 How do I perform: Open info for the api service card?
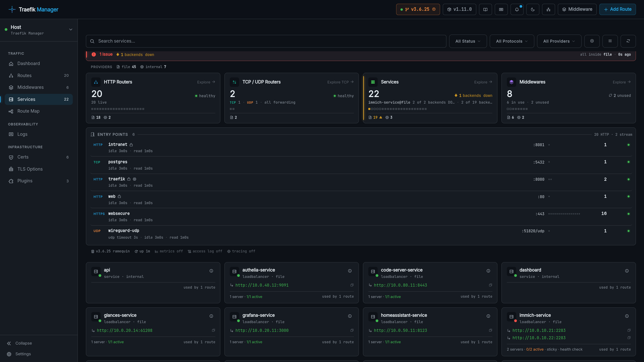click(x=211, y=271)
